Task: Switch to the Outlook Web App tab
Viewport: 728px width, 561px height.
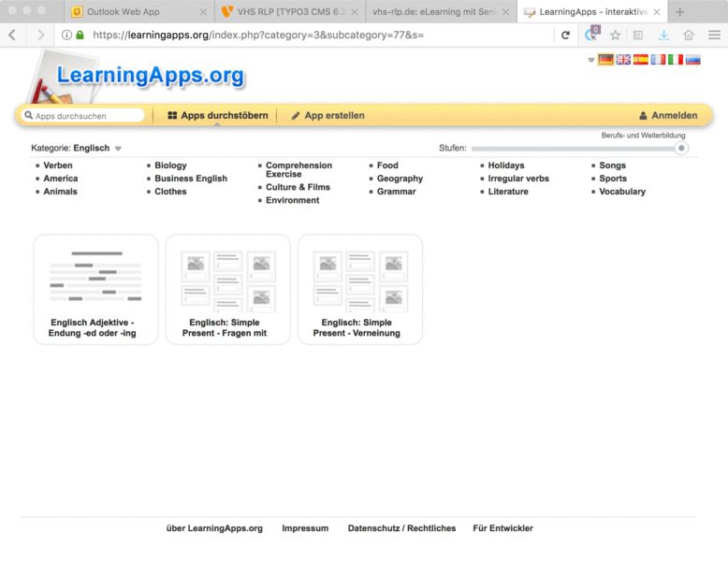Action: 139,12
